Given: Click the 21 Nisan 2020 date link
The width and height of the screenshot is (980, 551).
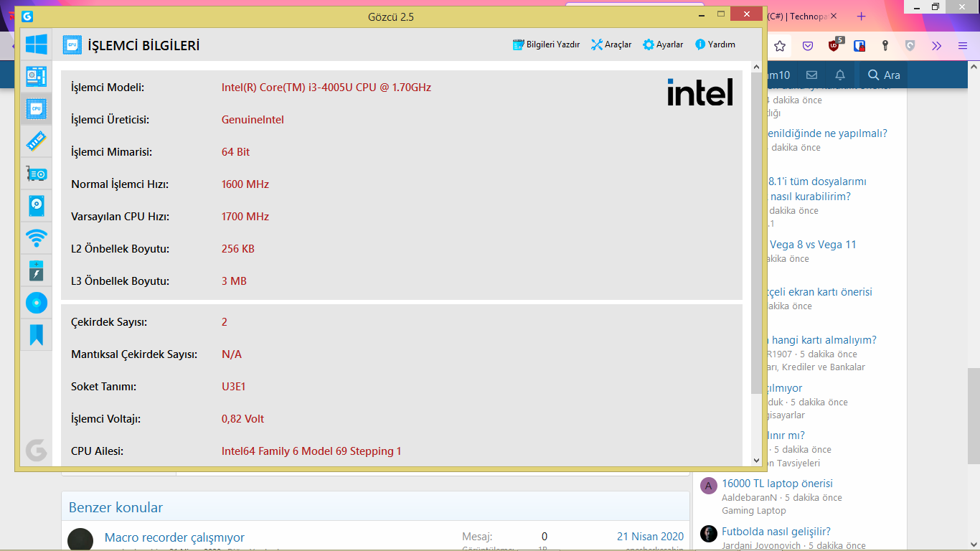Looking at the screenshot, I should (x=650, y=536).
